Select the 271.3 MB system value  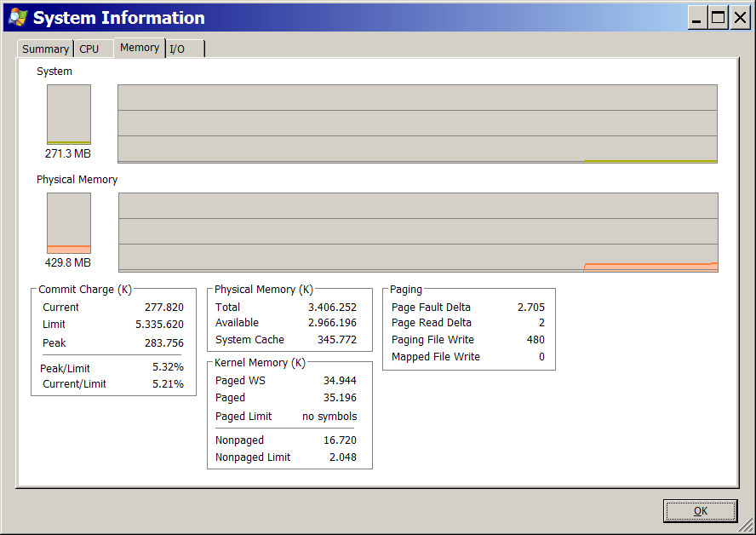(68, 153)
